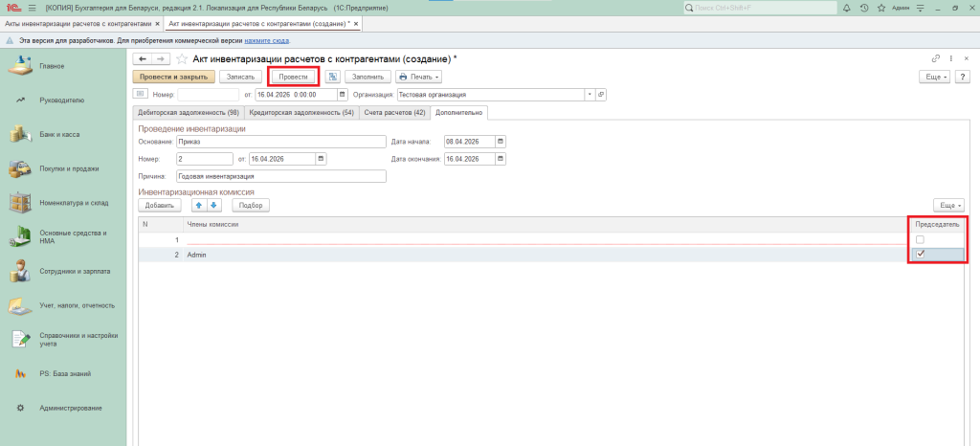Open calendar for Дата начала field
Image resolution: width=980 pixels, height=446 pixels.
coord(500,141)
